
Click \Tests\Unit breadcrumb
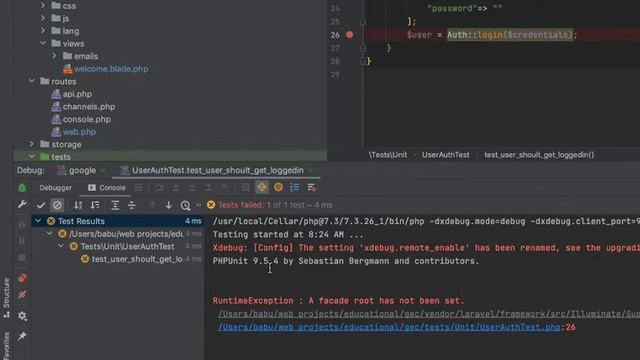point(388,155)
